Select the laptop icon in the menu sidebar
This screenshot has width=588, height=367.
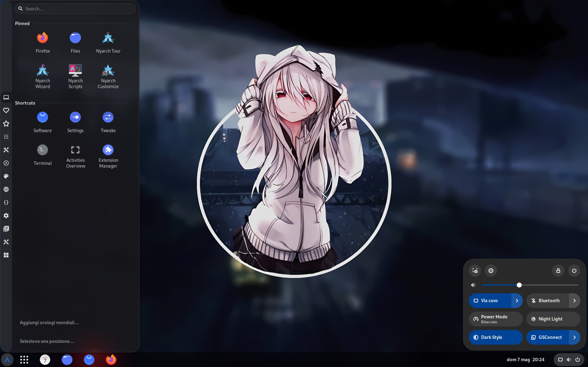(6, 97)
